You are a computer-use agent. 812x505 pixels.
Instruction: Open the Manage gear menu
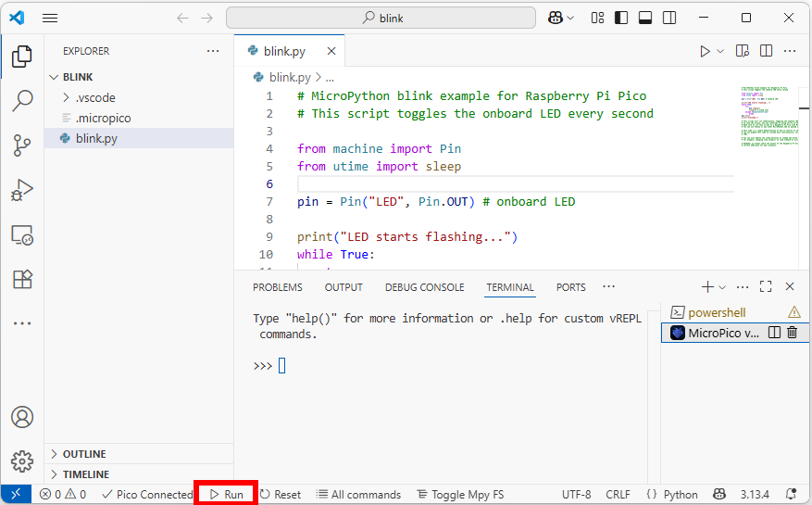21,461
